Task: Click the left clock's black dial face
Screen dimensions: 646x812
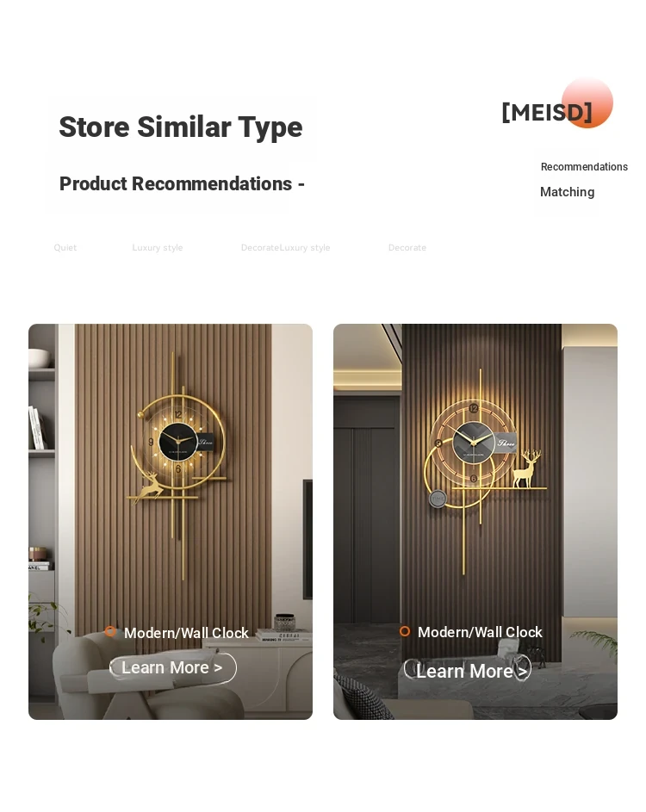Action: (177, 441)
